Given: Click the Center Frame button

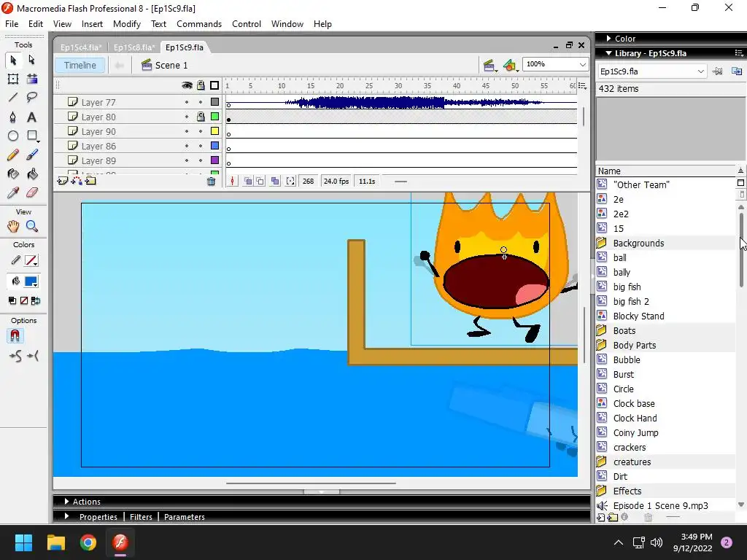Looking at the screenshot, I should (x=232, y=181).
